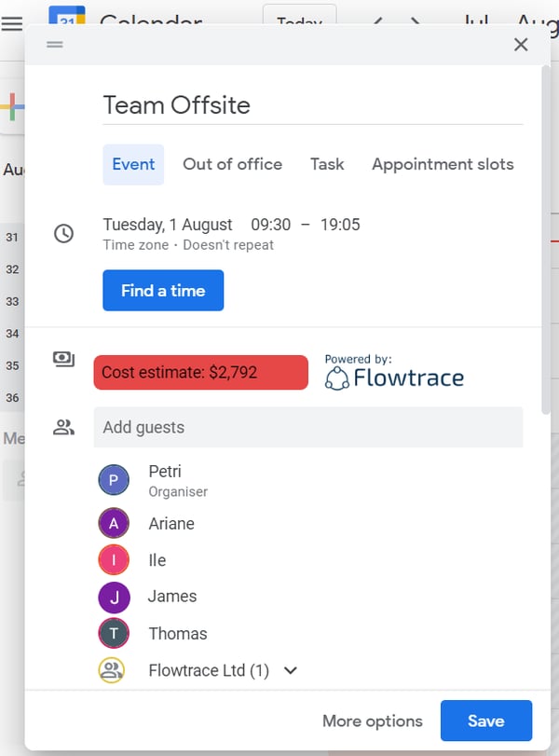Click the drag handle of the dialog

click(55, 44)
